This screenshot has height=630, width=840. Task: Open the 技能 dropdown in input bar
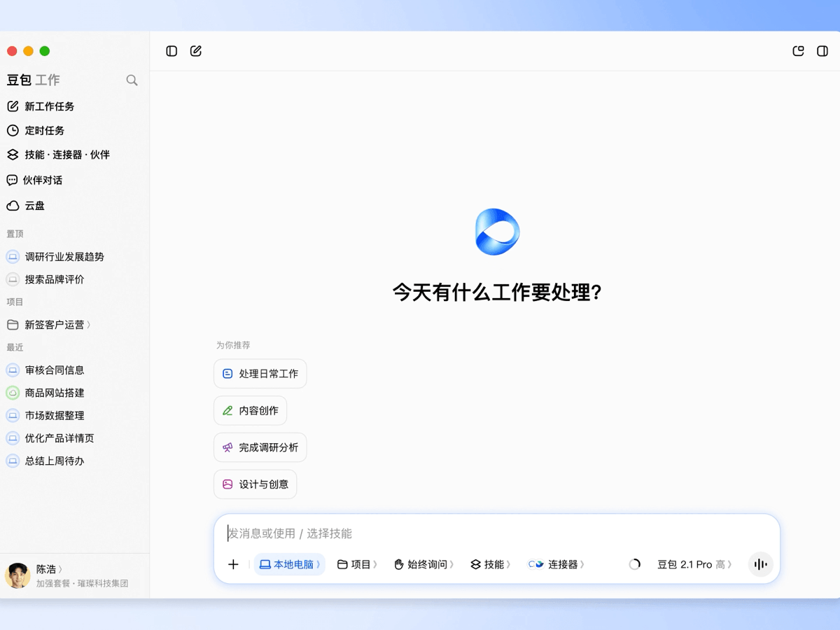pyautogui.click(x=490, y=564)
